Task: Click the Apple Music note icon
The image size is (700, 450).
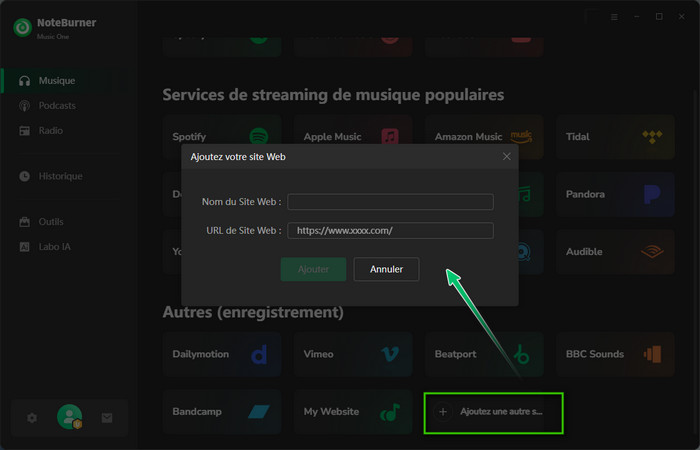Action: pyautogui.click(x=390, y=137)
